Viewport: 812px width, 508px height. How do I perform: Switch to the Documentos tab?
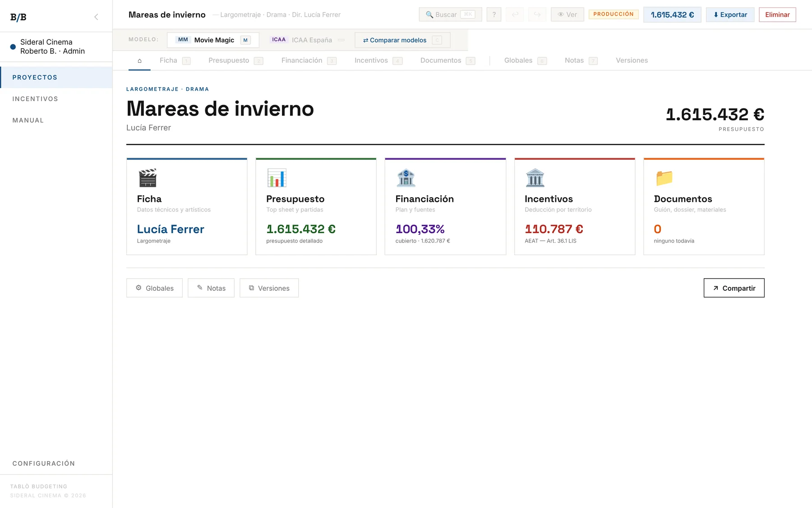click(x=448, y=61)
